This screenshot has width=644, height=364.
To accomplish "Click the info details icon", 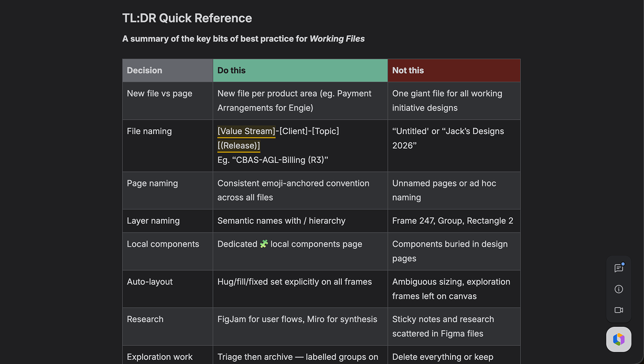I will pyautogui.click(x=619, y=289).
